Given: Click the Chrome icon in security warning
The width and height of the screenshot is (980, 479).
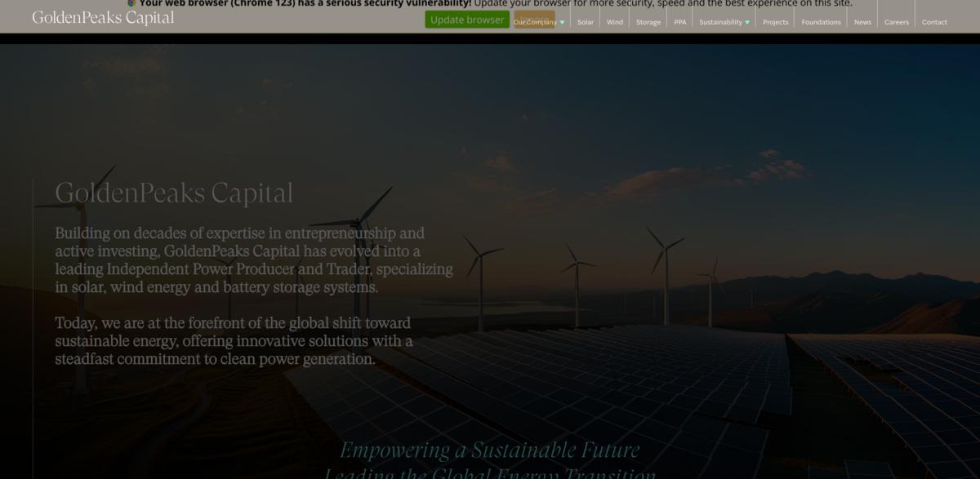Looking at the screenshot, I should pos(131,3).
